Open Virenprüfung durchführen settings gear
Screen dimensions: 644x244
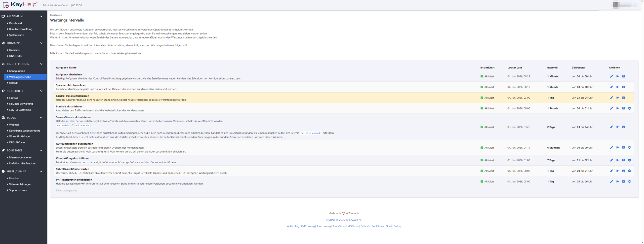click(630, 160)
